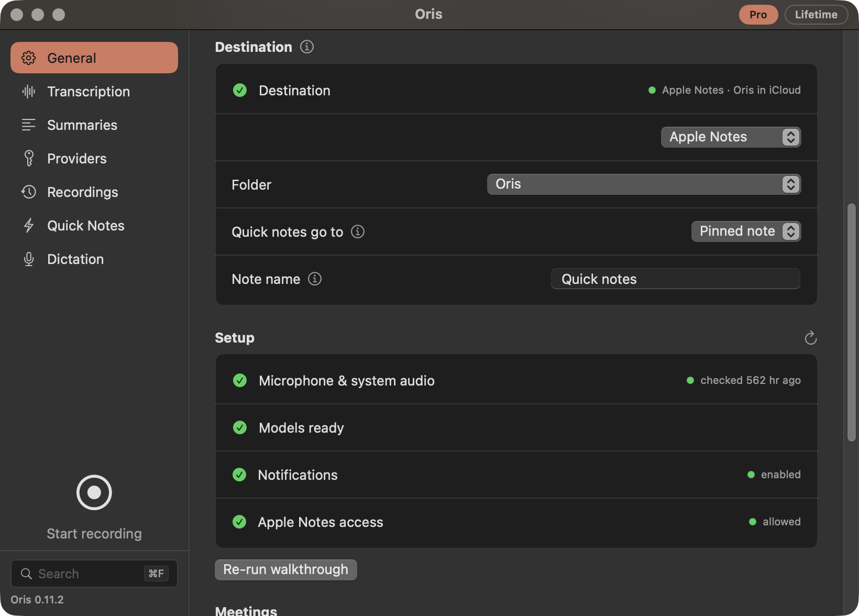Click the green checkmark on Destination row
Viewport: 859px width, 616px height.
point(240,90)
